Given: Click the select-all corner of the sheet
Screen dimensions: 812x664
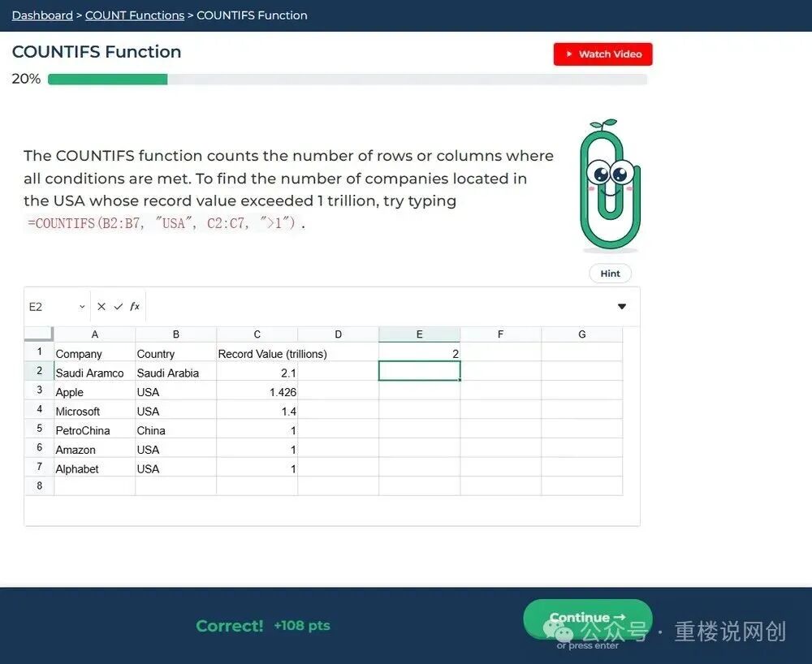Looking at the screenshot, I should tap(39, 334).
